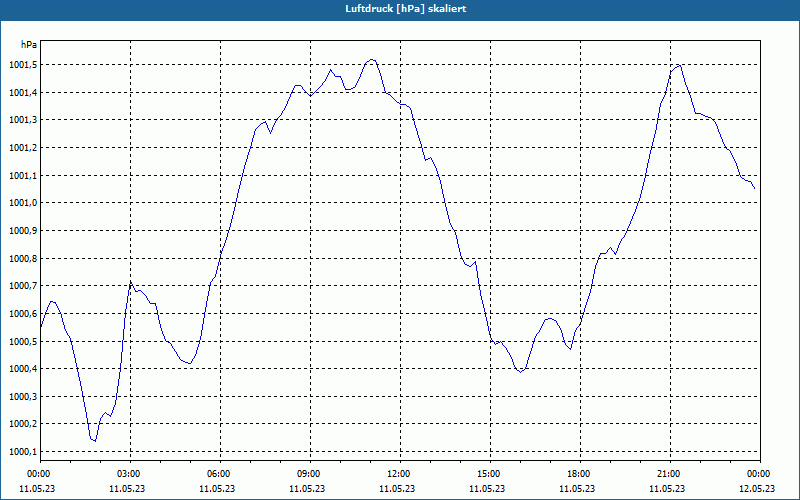Pick the 15:00 time label
This screenshot has width=800, height=500.
488,474
